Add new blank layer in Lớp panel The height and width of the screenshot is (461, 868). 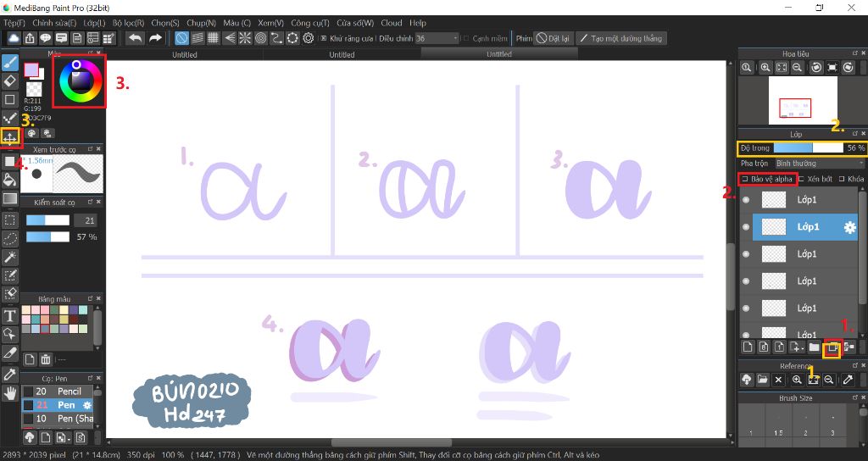[x=748, y=347]
